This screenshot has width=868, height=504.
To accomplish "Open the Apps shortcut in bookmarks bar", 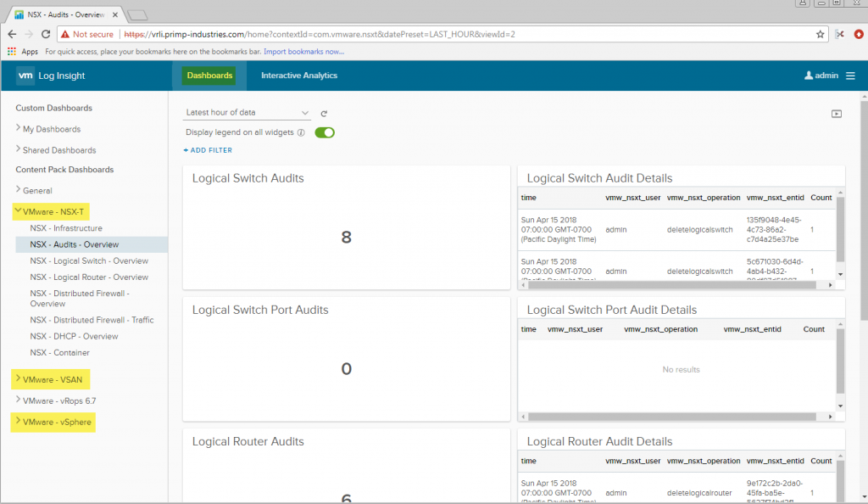I will point(23,52).
